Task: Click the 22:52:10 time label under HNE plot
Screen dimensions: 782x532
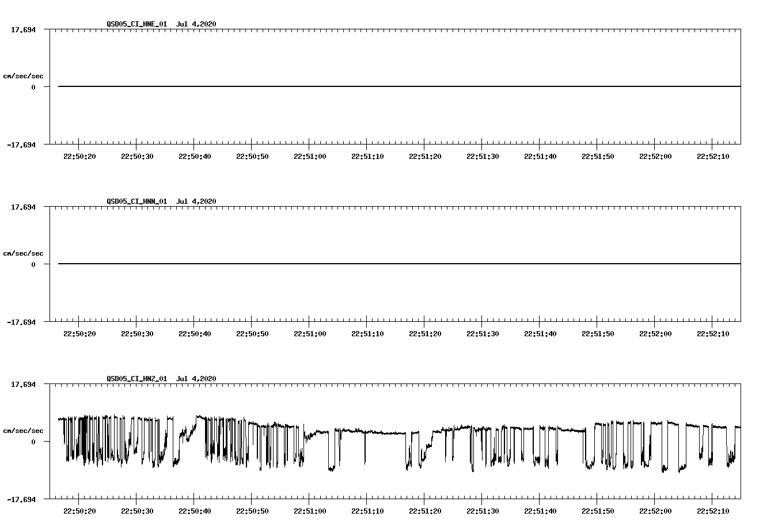Action: coord(713,157)
